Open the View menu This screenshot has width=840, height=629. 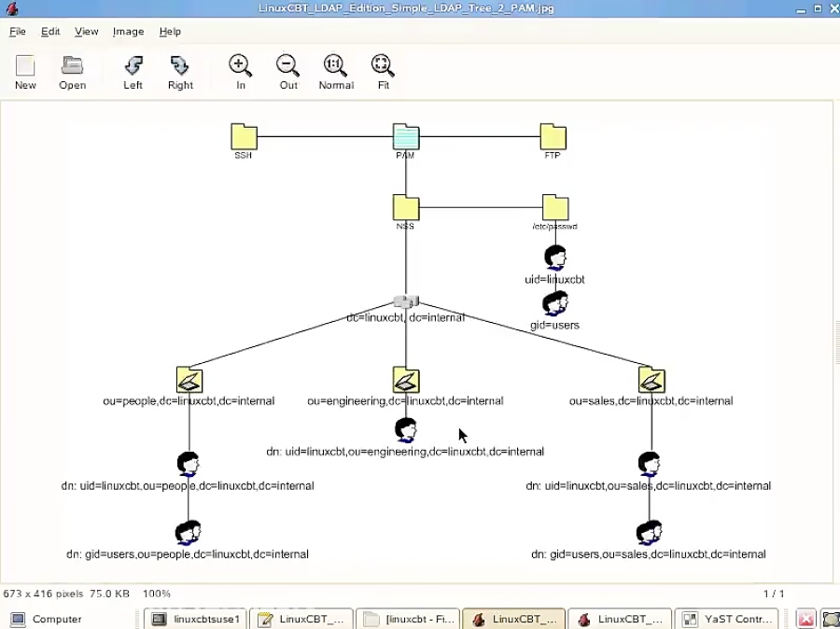pos(86,31)
